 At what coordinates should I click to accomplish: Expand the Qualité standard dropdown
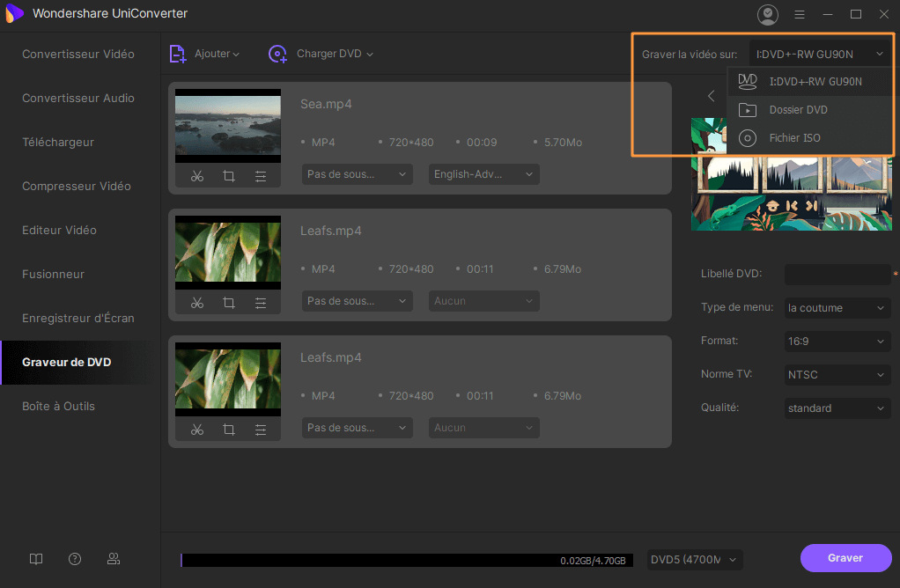click(x=837, y=408)
